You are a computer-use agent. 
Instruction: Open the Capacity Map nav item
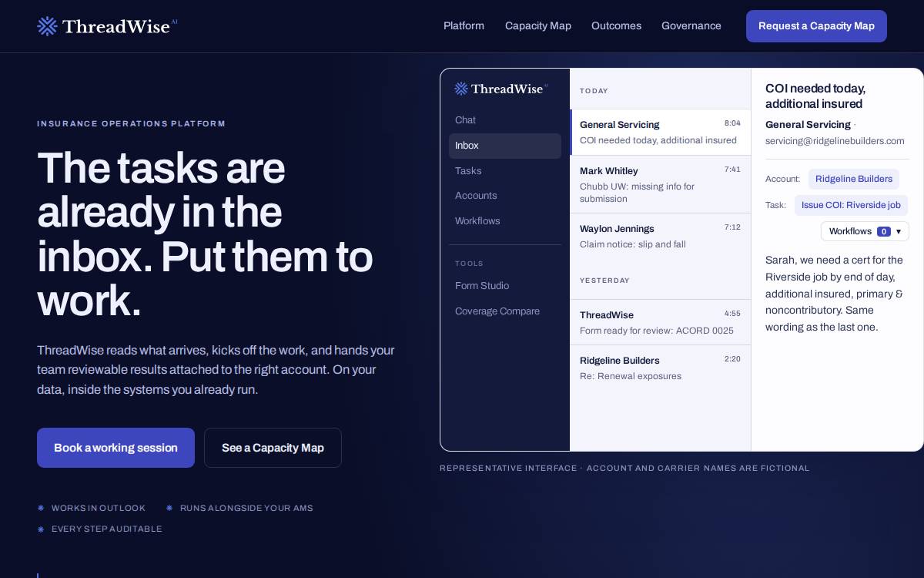point(538,25)
